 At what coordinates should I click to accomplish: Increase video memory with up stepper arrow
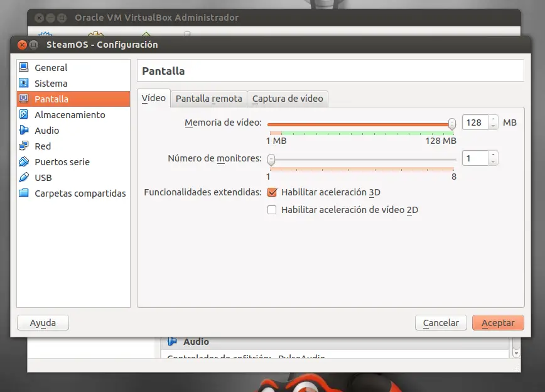click(493, 119)
